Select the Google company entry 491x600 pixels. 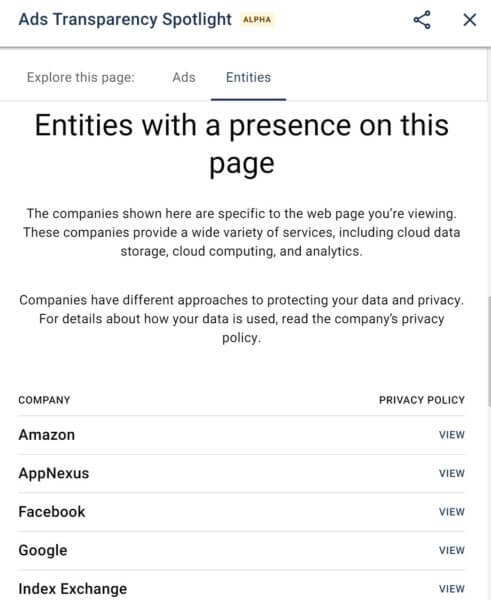coord(43,551)
